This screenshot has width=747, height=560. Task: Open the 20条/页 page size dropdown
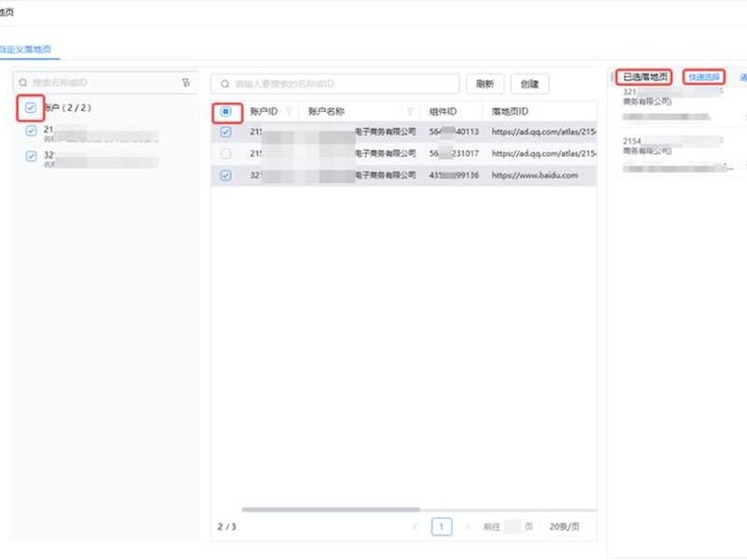click(x=565, y=526)
